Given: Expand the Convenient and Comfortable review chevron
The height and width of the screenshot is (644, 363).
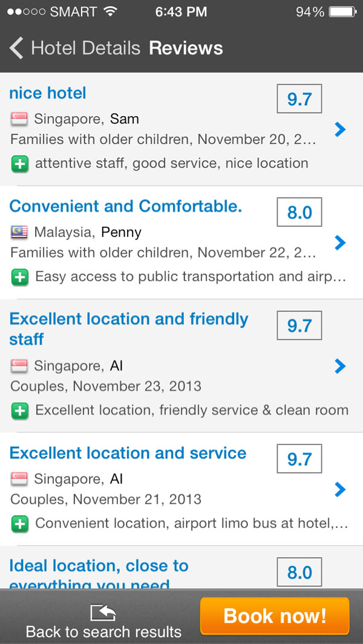Looking at the screenshot, I should (x=340, y=242).
